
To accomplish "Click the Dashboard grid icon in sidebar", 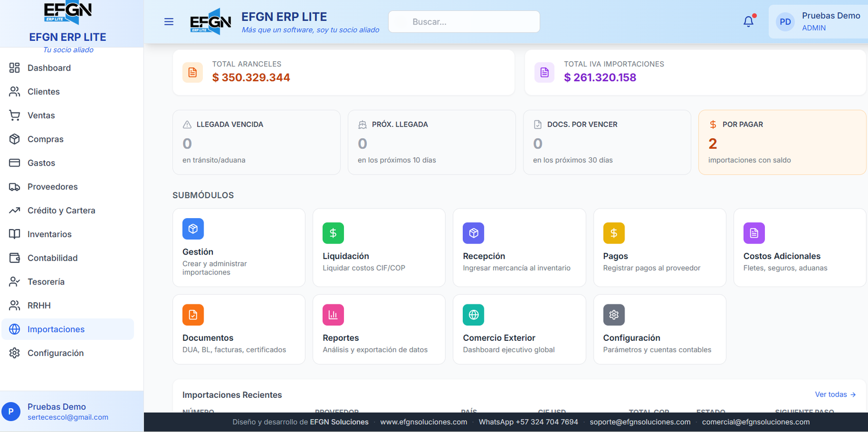I will tap(15, 68).
